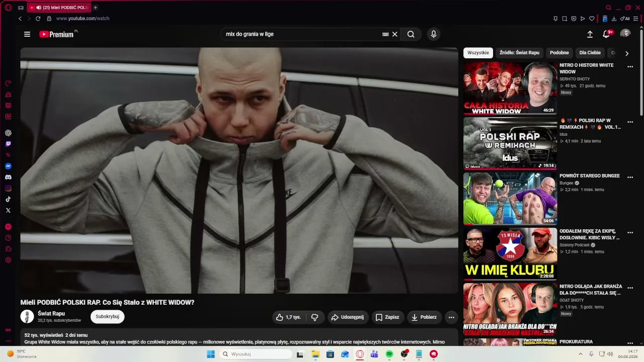The image size is (644, 362).
Task: Like the video with 1,7 tys. likes
Action: tap(288, 317)
